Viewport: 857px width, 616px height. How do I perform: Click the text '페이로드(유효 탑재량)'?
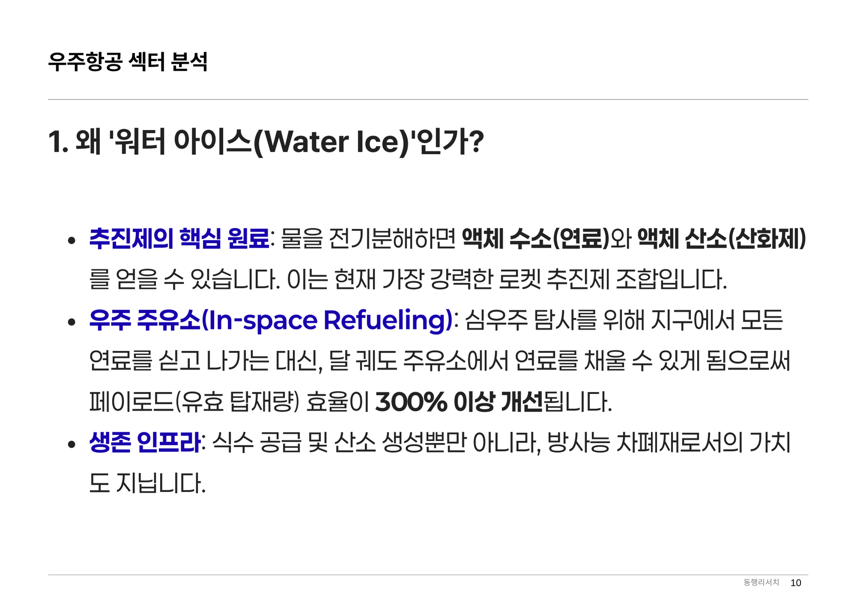point(194,402)
